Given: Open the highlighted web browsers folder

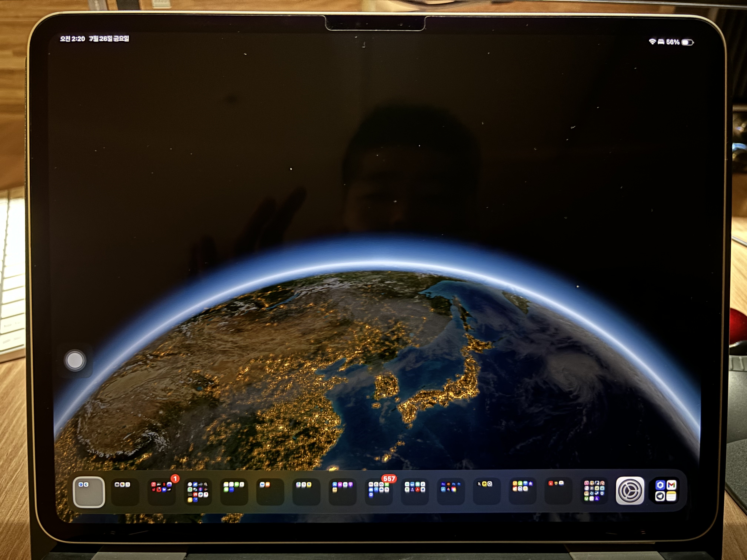Looking at the screenshot, I should 89,492.
